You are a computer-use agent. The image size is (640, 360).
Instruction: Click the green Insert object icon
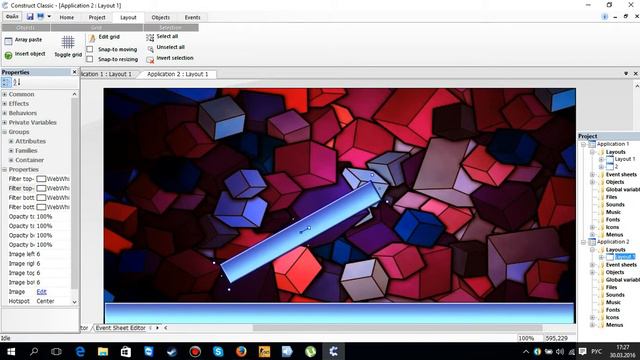pyautogui.click(x=8, y=55)
